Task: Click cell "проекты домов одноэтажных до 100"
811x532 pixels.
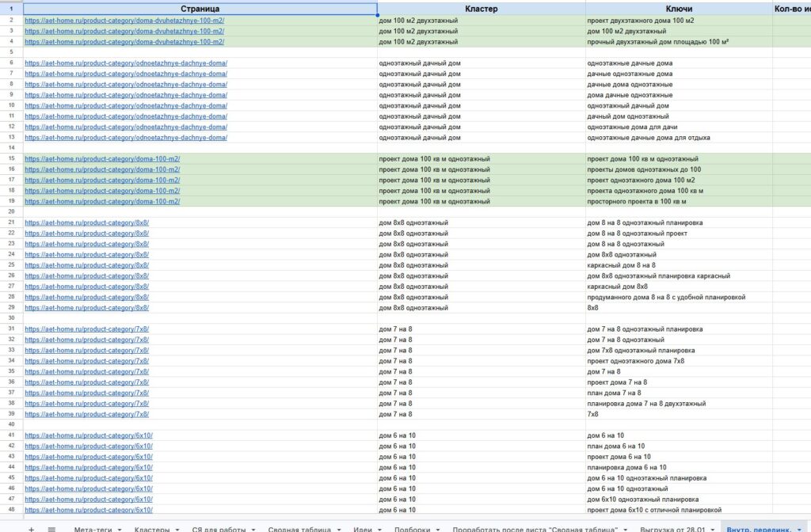Action: 679,169
